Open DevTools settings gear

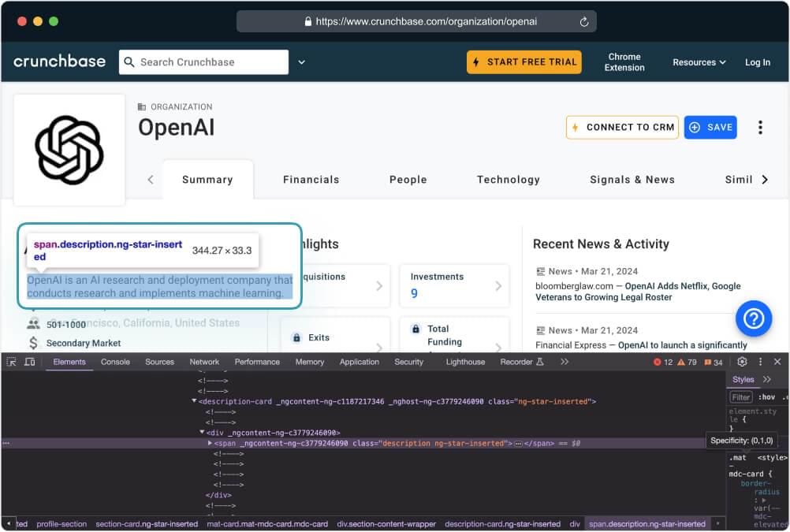[x=742, y=362]
